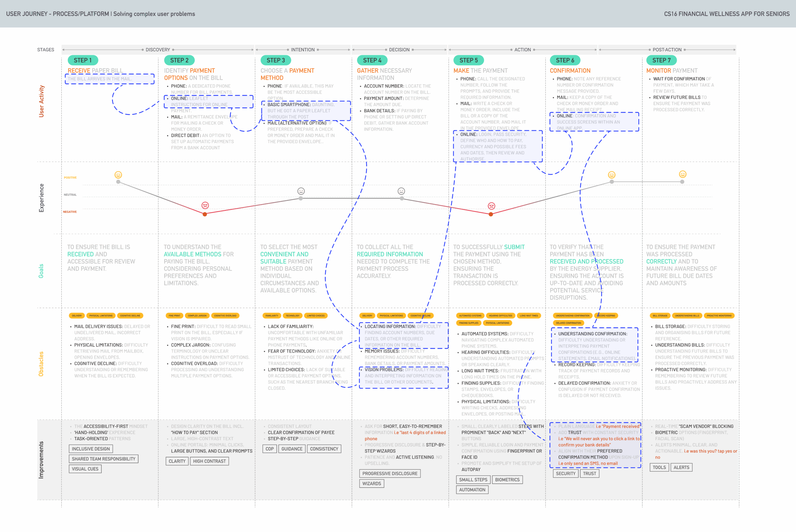Select the ACTION stage label
This screenshot has width=796, height=532.
point(522,49)
